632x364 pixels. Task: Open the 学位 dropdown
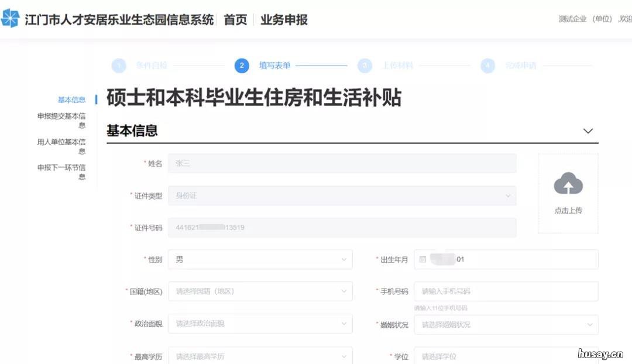coord(505,355)
